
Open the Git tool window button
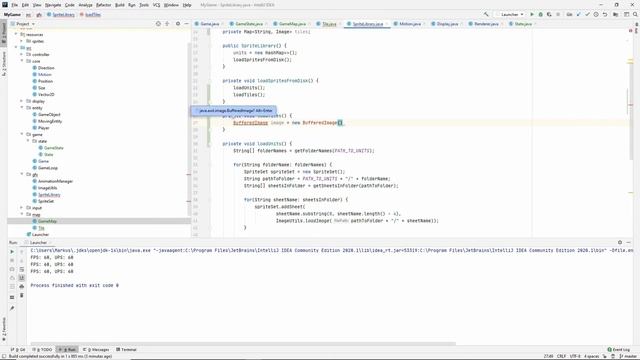[x=18, y=350]
